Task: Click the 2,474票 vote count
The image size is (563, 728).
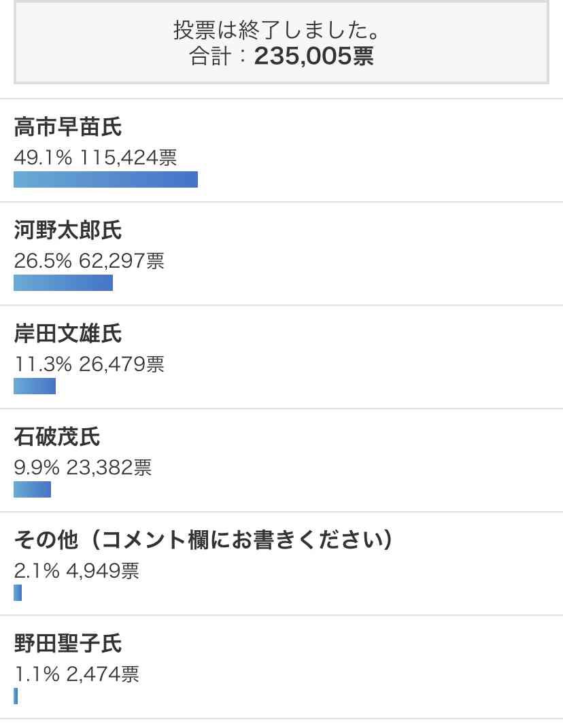Action: pyautogui.click(x=103, y=674)
